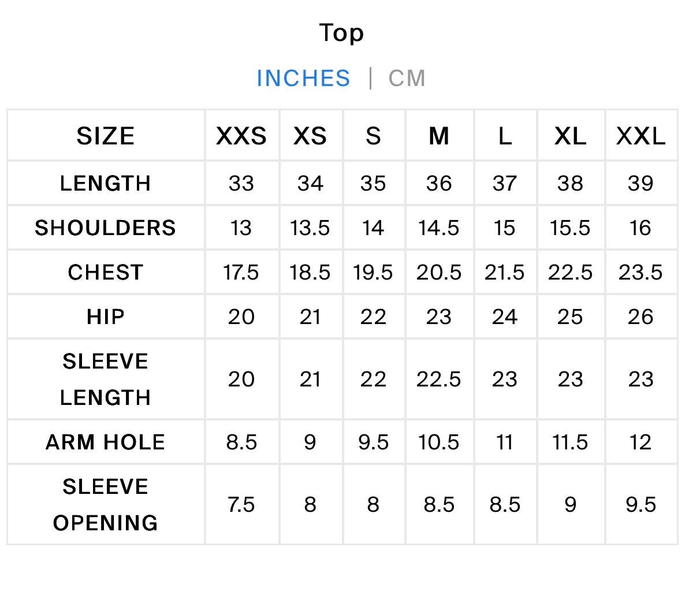Click the LENGTH row label

coord(106,184)
